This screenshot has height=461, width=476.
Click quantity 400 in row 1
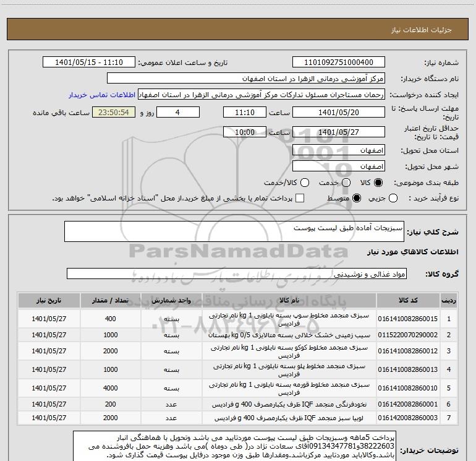pos(110,319)
